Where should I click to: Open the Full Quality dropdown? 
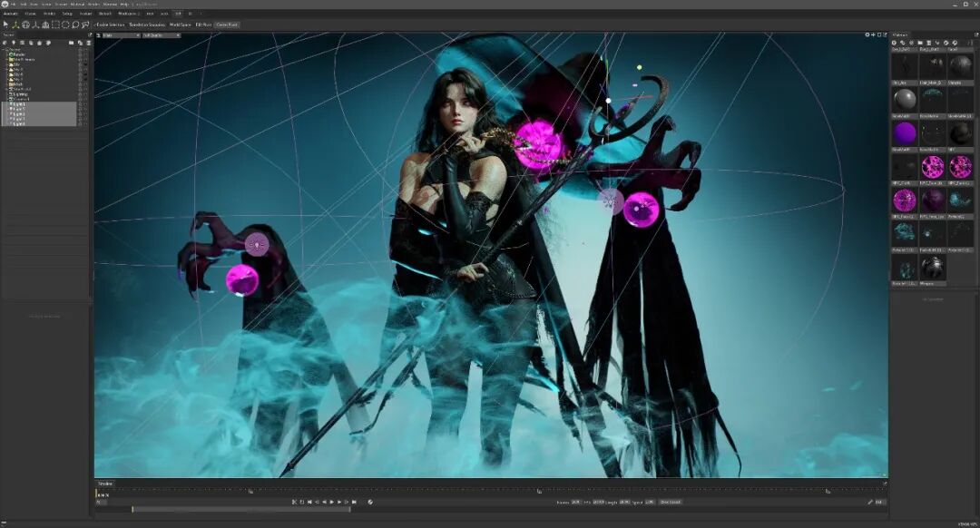pyautogui.click(x=162, y=35)
